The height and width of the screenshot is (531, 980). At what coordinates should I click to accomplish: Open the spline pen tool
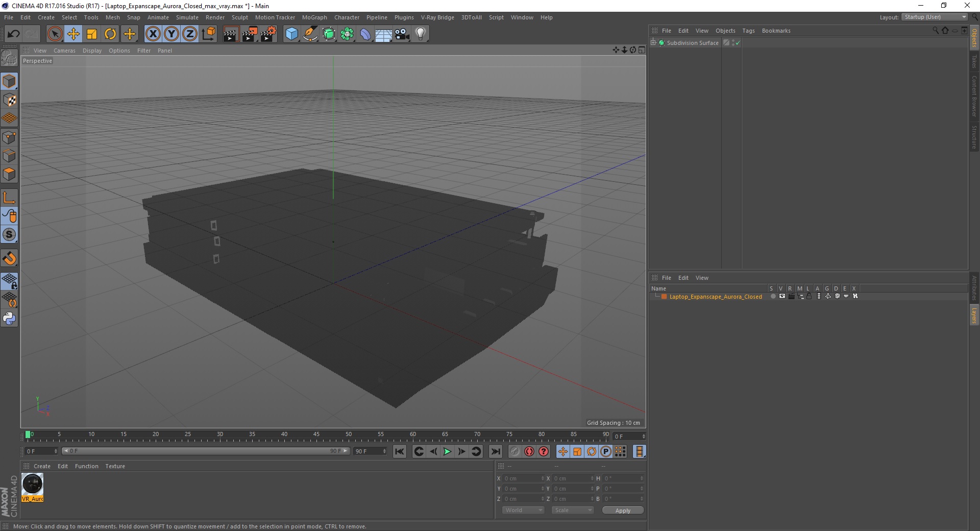[310, 34]
